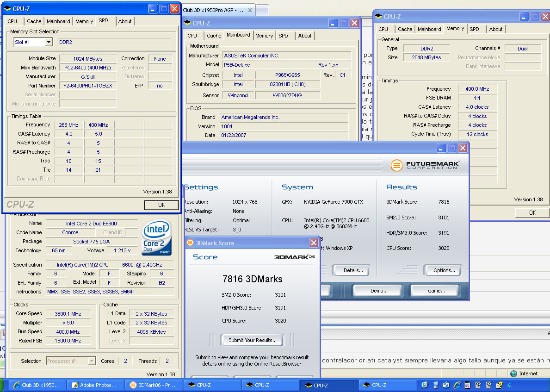Click the 3DMark06 taskbar button

coord(154,385)
